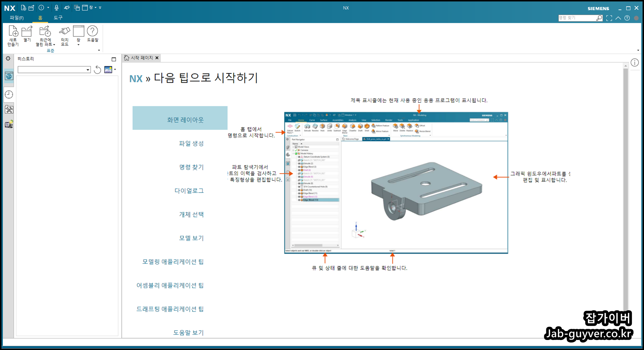Expand the information icon dropdown arrow

point(48,8)
